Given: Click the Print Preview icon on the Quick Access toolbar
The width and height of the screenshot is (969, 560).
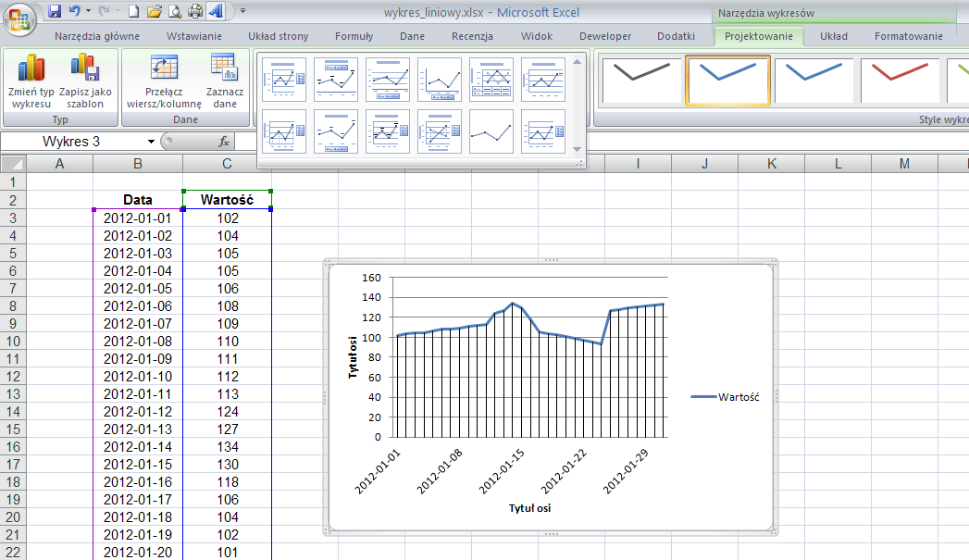Looking at the screenshot, I should click(x=176, y=11).
